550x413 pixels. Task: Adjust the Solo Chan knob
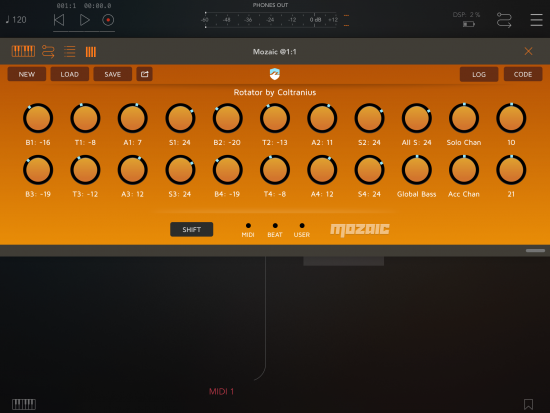pos(464,118)
